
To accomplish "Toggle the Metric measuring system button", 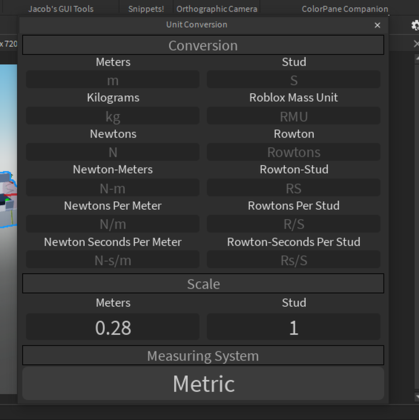I will click(x=203, y=383).
